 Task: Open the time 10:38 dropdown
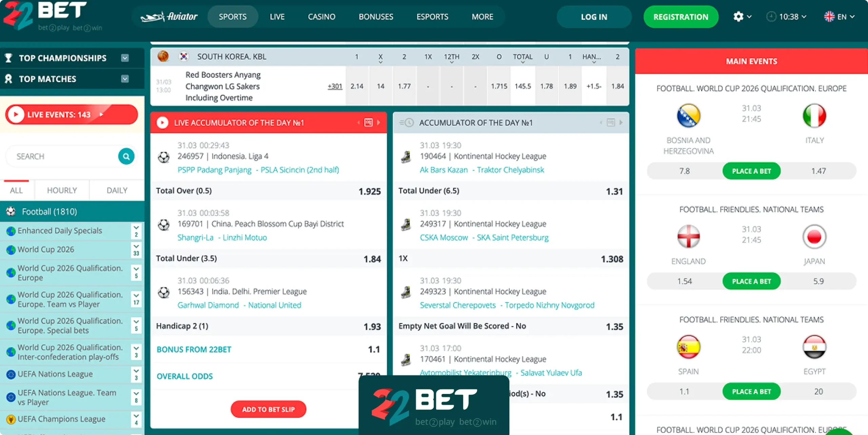pos(786,17)
